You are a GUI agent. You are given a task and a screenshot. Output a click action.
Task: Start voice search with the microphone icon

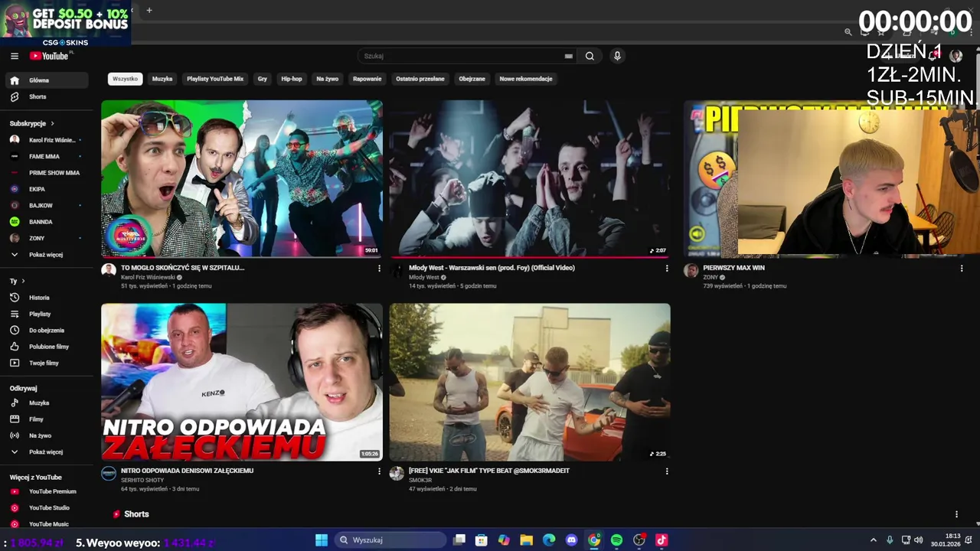[x=617, y=56]
